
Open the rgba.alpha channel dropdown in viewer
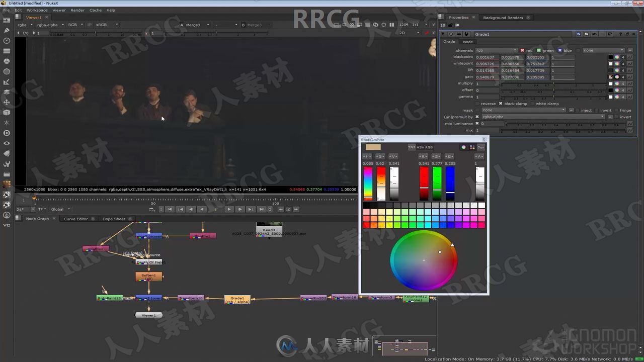(x=51, y=25)
